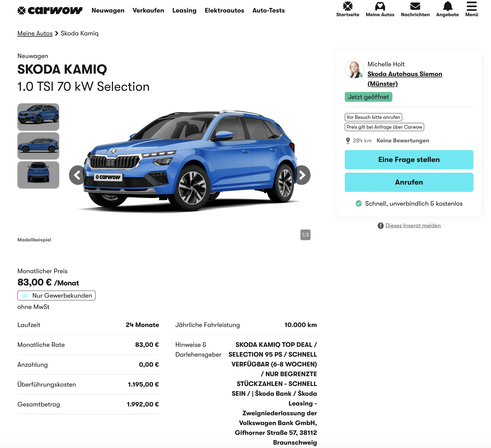Click the Keine Bewertungen text
The width and height of the screenshot is (491, 448).
[x=403, y=141]
